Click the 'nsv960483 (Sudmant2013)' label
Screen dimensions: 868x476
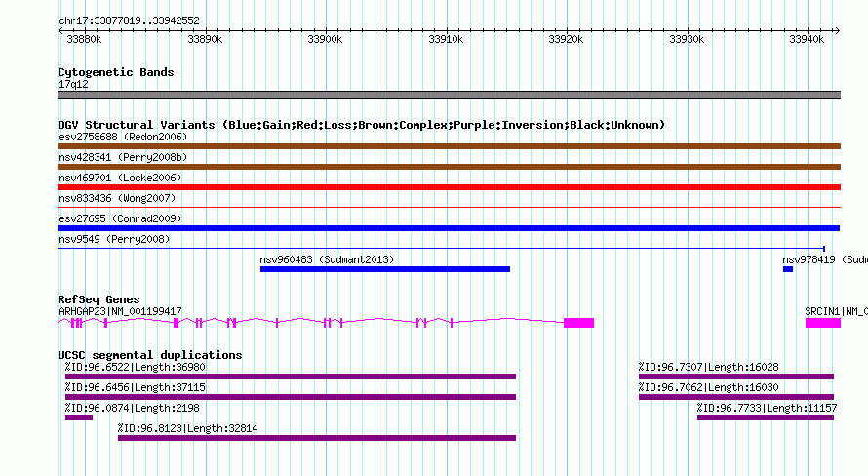click(327, 259)
